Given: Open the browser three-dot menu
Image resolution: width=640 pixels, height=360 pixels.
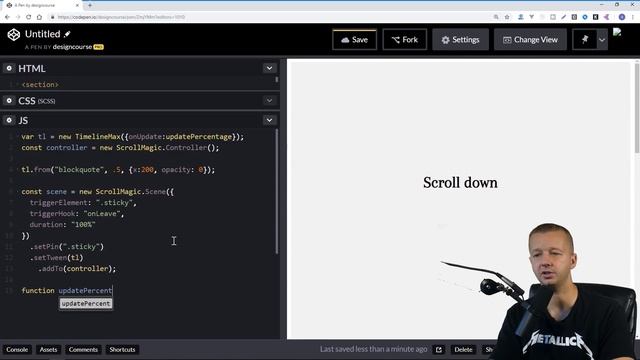Looking at the screenshot, I should coord(633,17).
